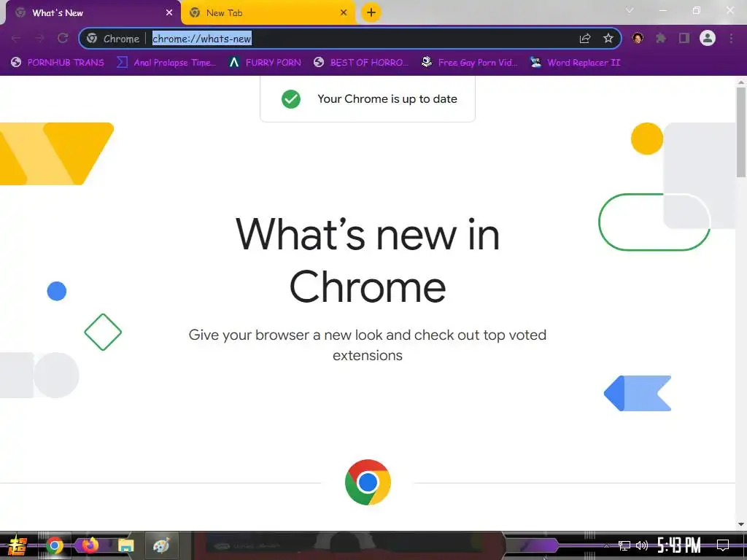Click the green update checkmark icon
The image size is (747, 560).
point(291,99)
